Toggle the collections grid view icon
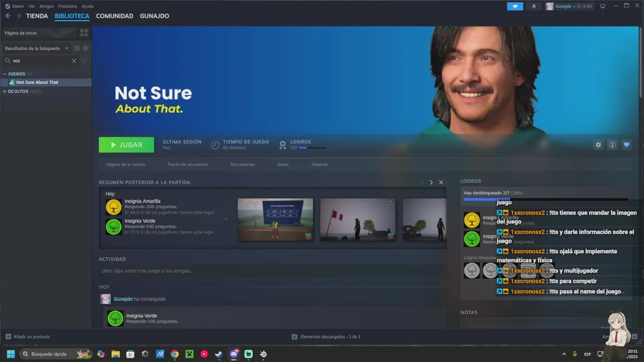This screenshot has width=644, height=362. [84, 33]
